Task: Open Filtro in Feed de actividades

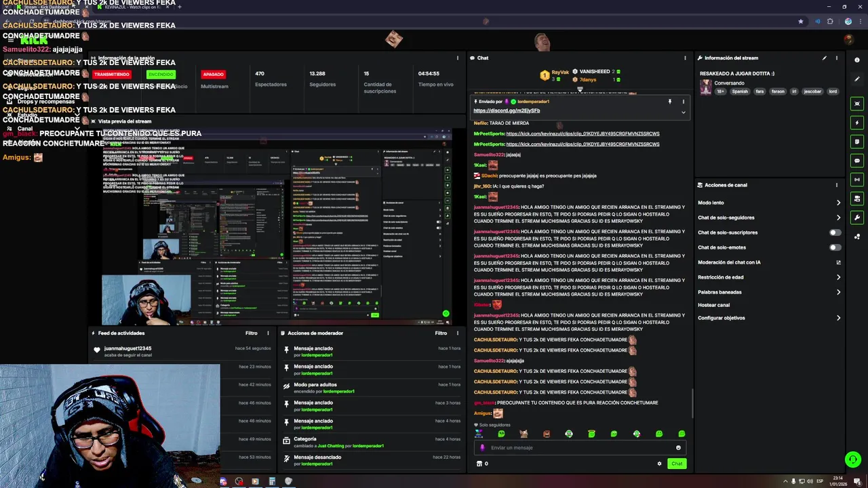Action: (x=252, y=333)
